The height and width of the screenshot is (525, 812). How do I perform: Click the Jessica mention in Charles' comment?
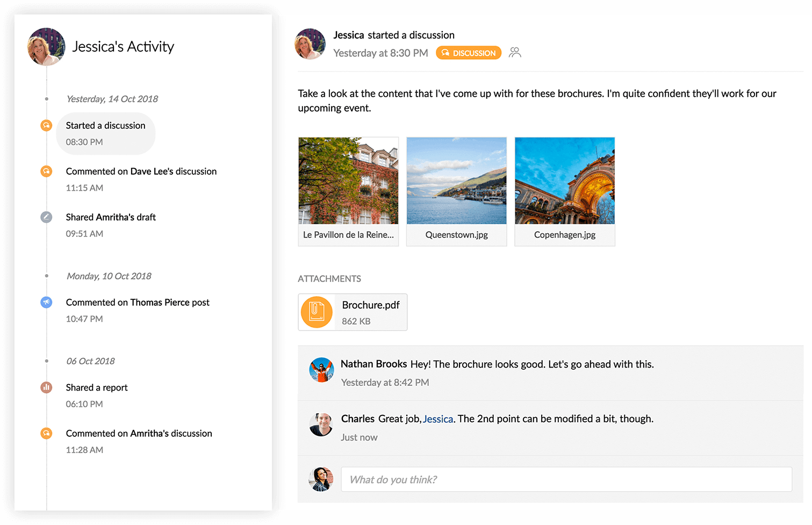(x=438, y=419)
